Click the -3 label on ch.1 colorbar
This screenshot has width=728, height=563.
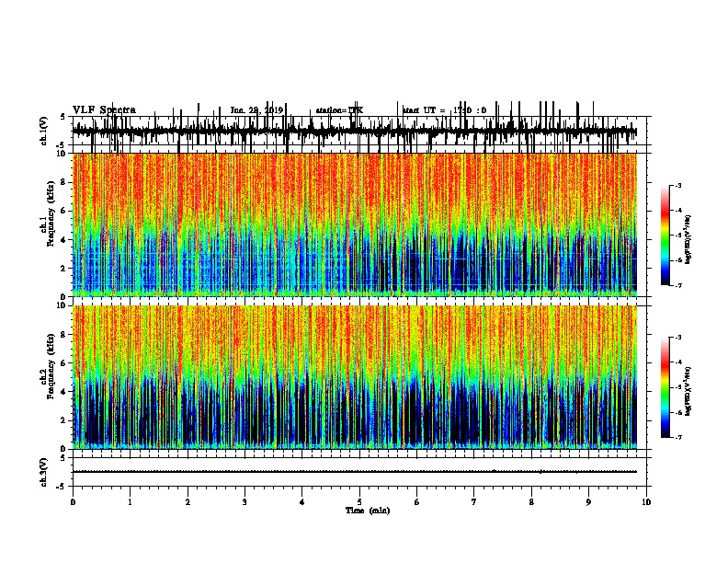coord(678,185)
